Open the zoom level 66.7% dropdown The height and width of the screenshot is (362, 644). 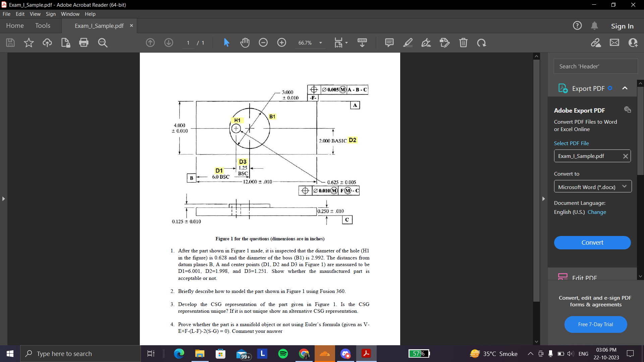point(320,43)
